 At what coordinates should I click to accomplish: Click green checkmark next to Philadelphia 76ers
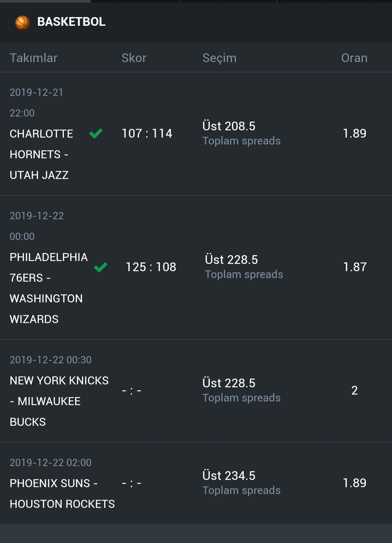(x=101, y=267)
